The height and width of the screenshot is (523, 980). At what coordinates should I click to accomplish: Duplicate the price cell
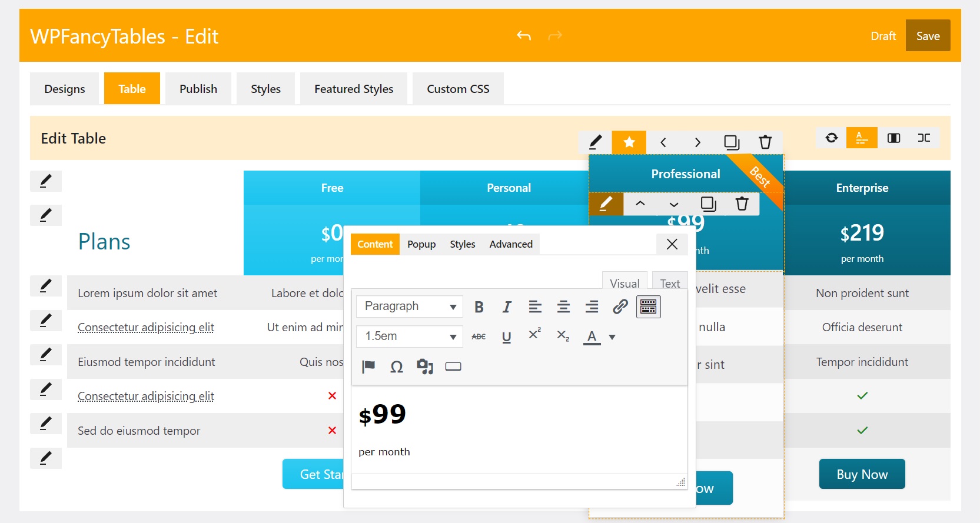pos(708,204)
